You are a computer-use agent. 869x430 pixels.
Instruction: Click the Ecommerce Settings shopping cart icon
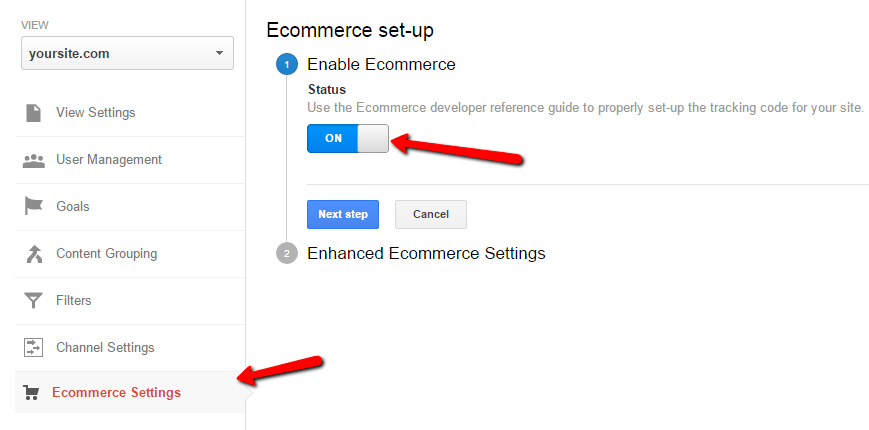tap(31, 393)
